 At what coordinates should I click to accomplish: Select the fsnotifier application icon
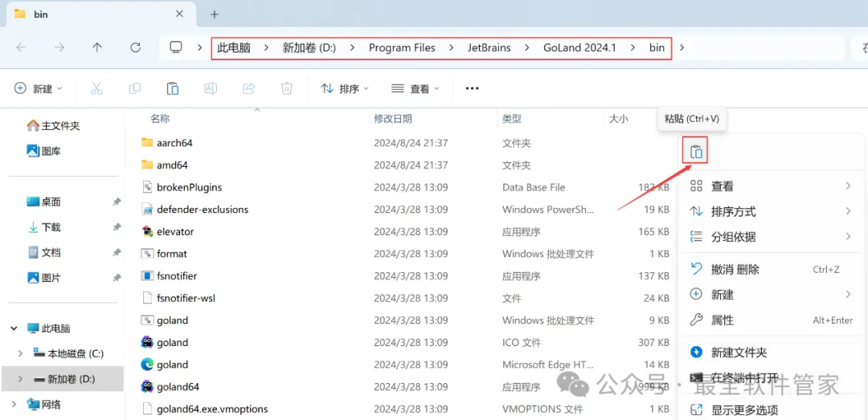[x=147, y=275]
